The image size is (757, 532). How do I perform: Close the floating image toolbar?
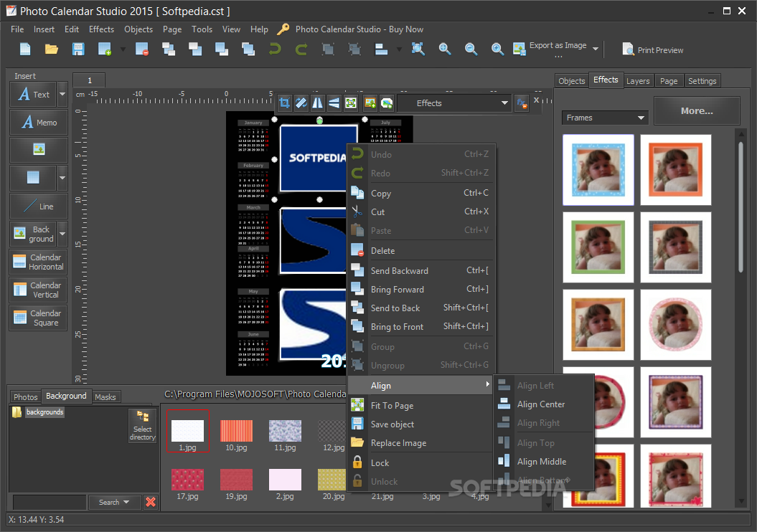point(537,100)
